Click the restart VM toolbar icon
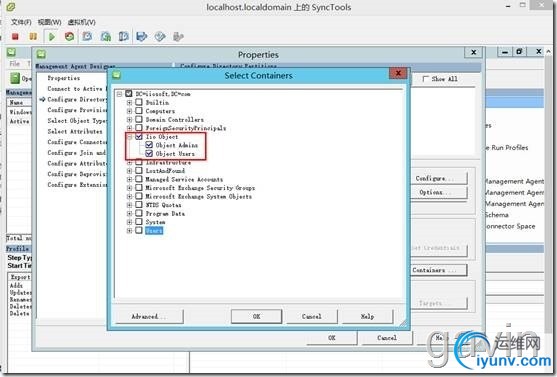Viewport: 557px width, 377px height. point(69,36)
